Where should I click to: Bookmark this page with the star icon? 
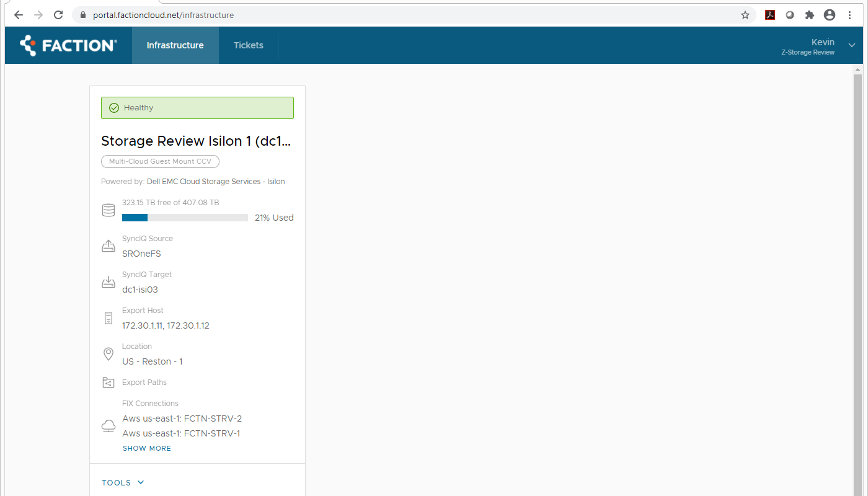click(745, 15)
